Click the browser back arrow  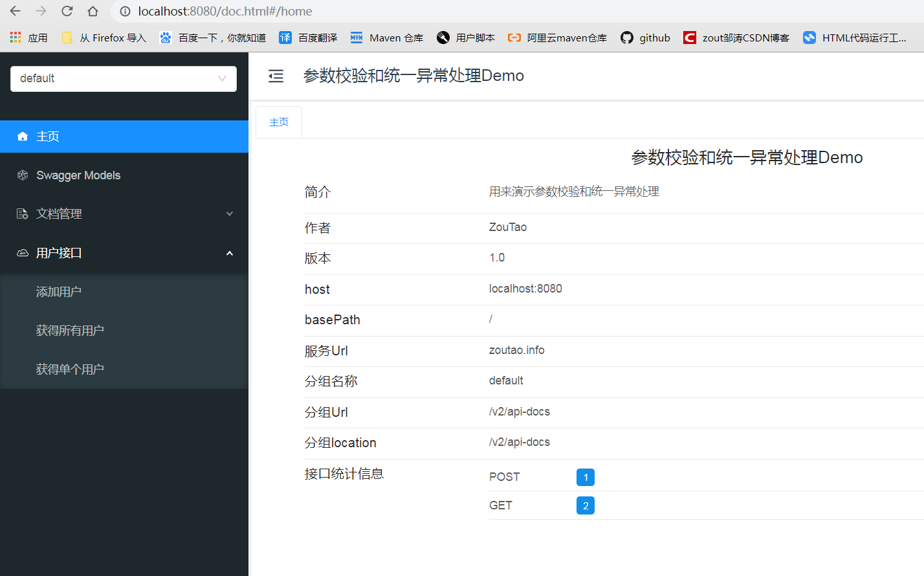point(16,11)
